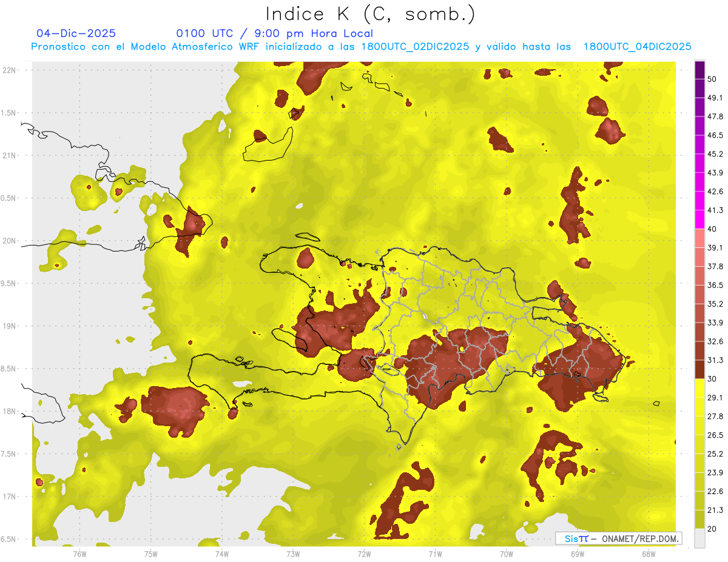Click the longitude axis label '72W'

[x=364, y=554]
